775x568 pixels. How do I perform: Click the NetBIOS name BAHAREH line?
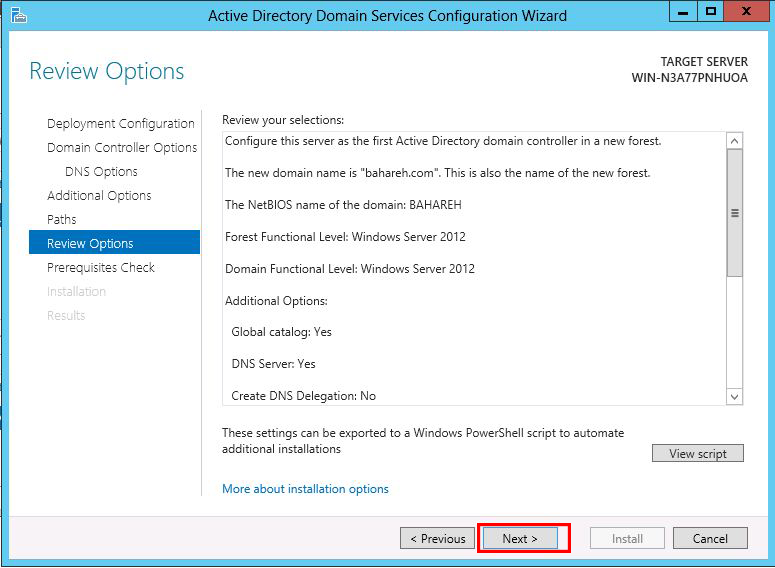pyautogui.click(x=343, y=205)
